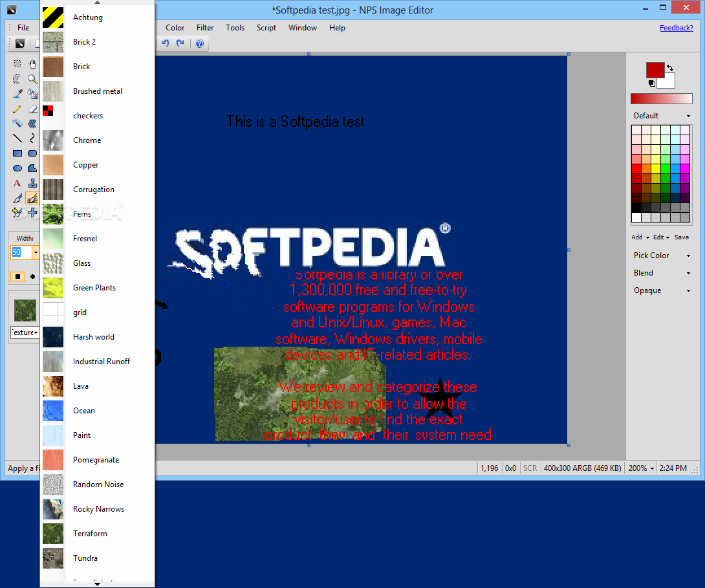Pick the Lava texture from list

click(98, 386)
